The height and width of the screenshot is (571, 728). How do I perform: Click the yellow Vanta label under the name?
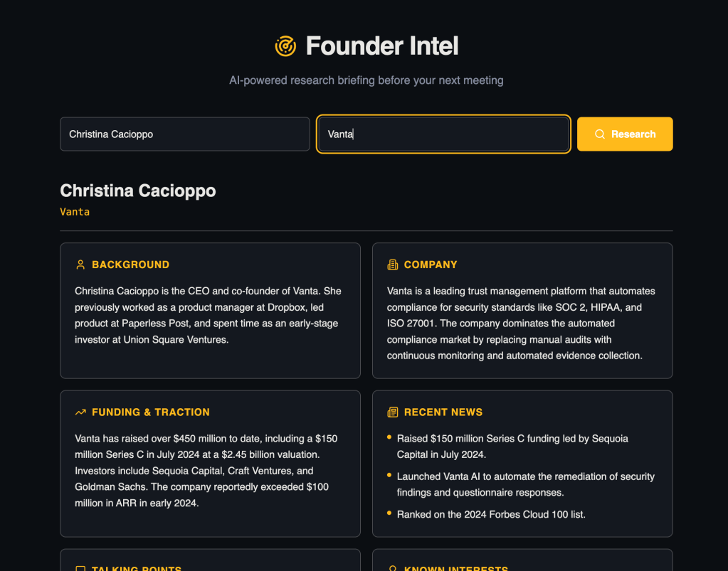75,212
